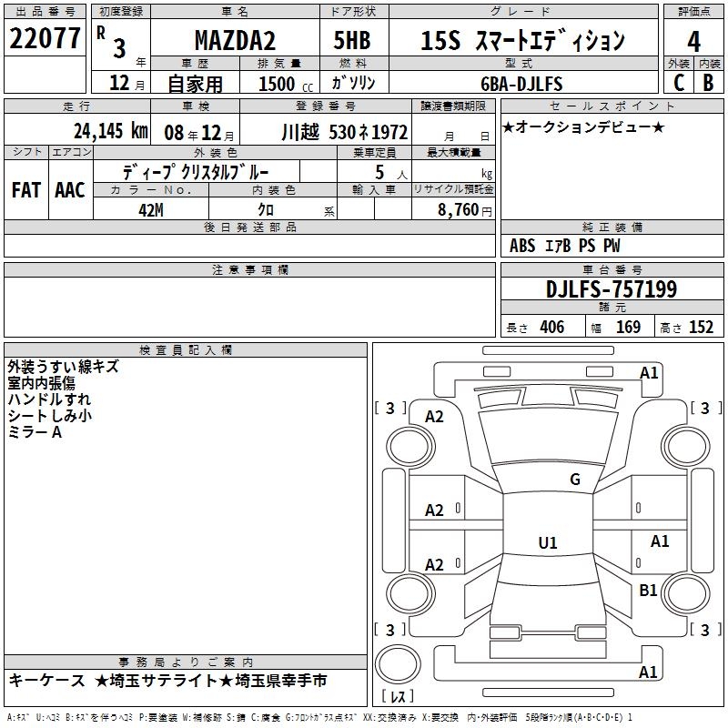Click equipment list ABS エアB PS PW
The image size is (728, 728).
(564, 246)
